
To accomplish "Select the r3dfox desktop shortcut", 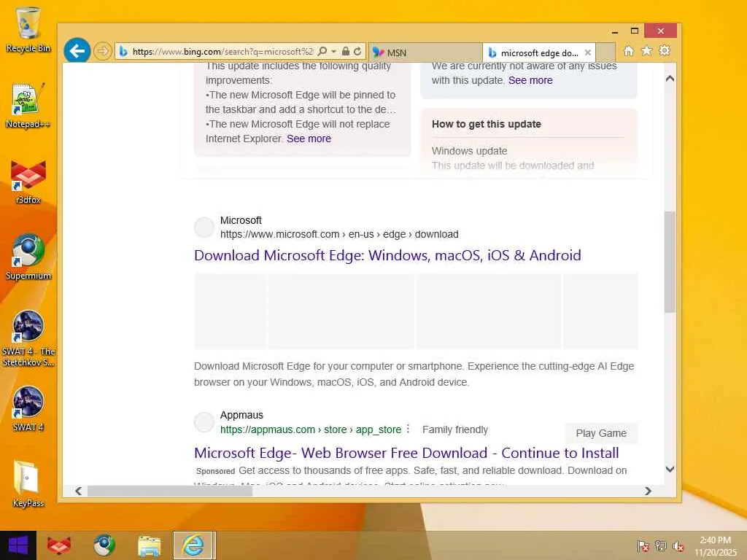I will point(28,182).
